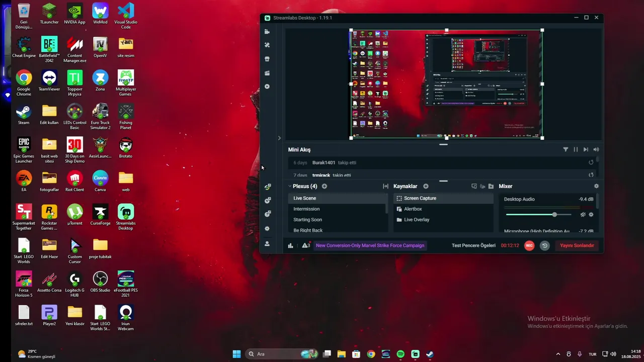Viewport: 644px width, 362px height.
Task: Open the Recordings play icon in sidebar
Action: [267, 86]
